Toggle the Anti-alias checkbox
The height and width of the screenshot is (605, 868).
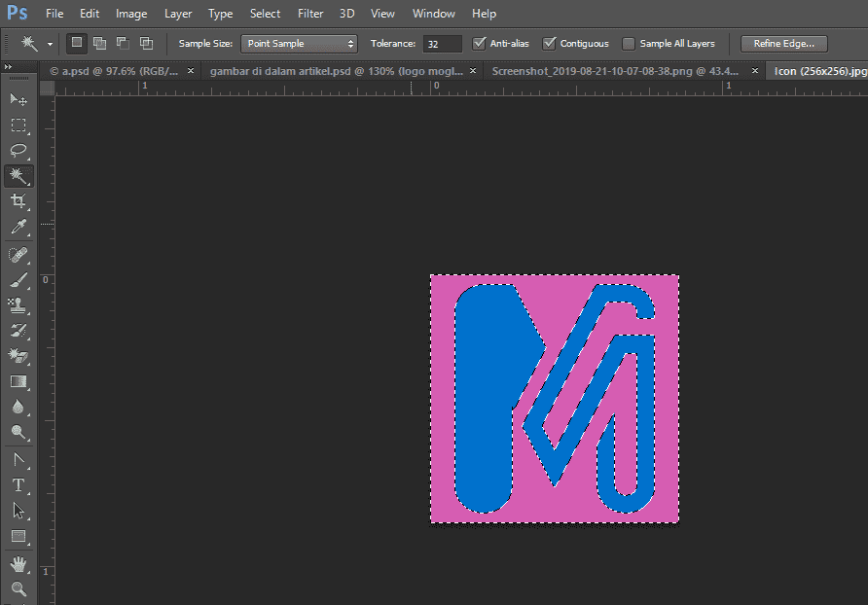480,43
